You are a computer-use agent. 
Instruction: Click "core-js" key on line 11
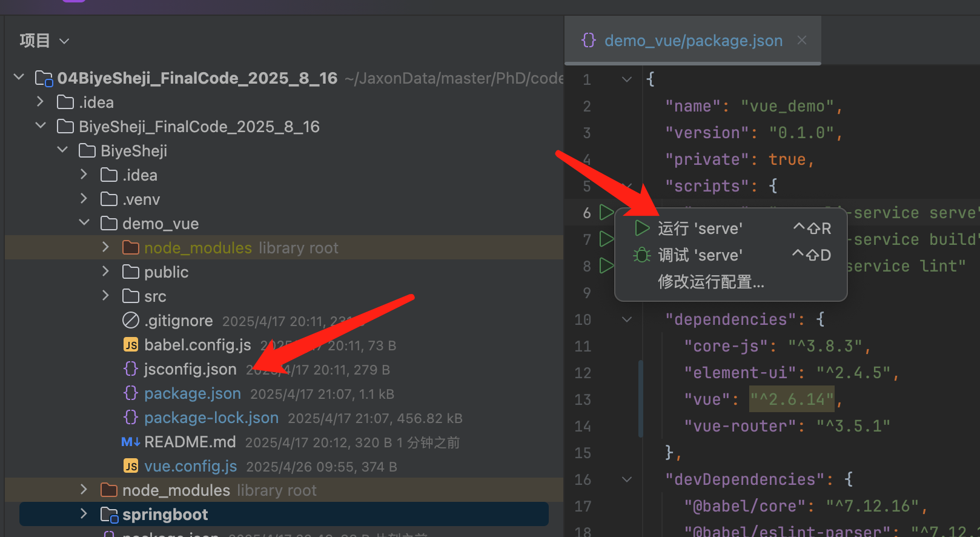[x=726, y=346]
